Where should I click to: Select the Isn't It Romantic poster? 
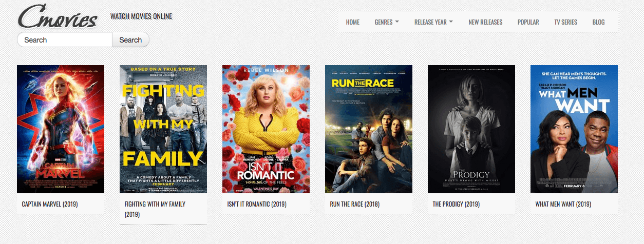coord(266,129)
